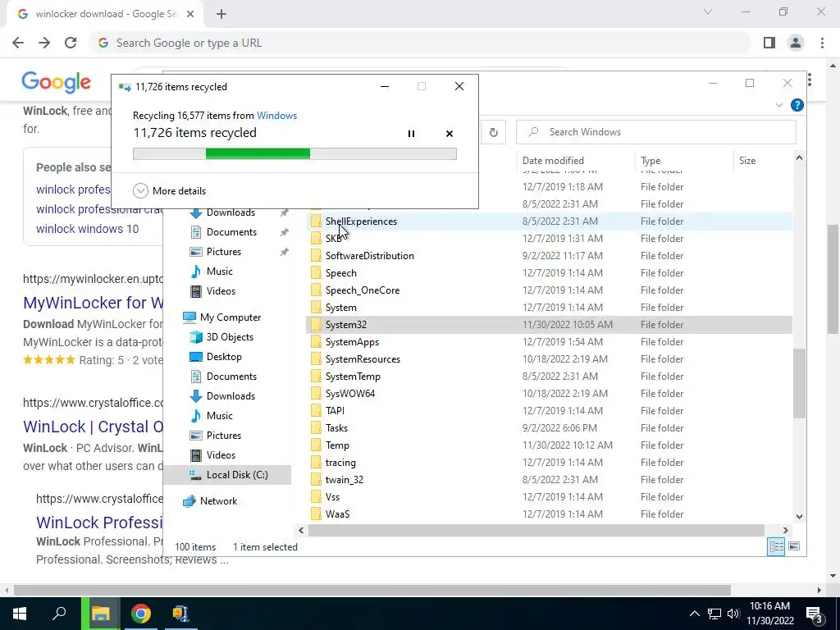The height and width of the screenshot is (630, 840).
Task: Sort by Date modified column
Action: 553,160
